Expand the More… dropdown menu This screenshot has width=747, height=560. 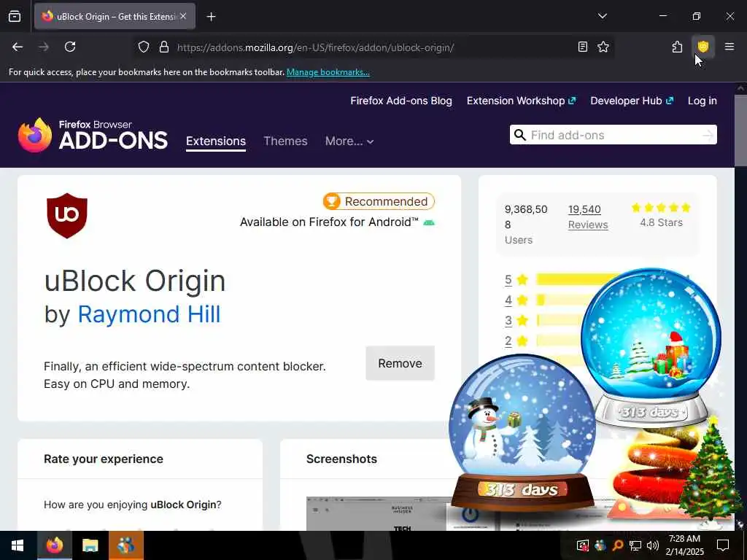click(x=349, y=141)
